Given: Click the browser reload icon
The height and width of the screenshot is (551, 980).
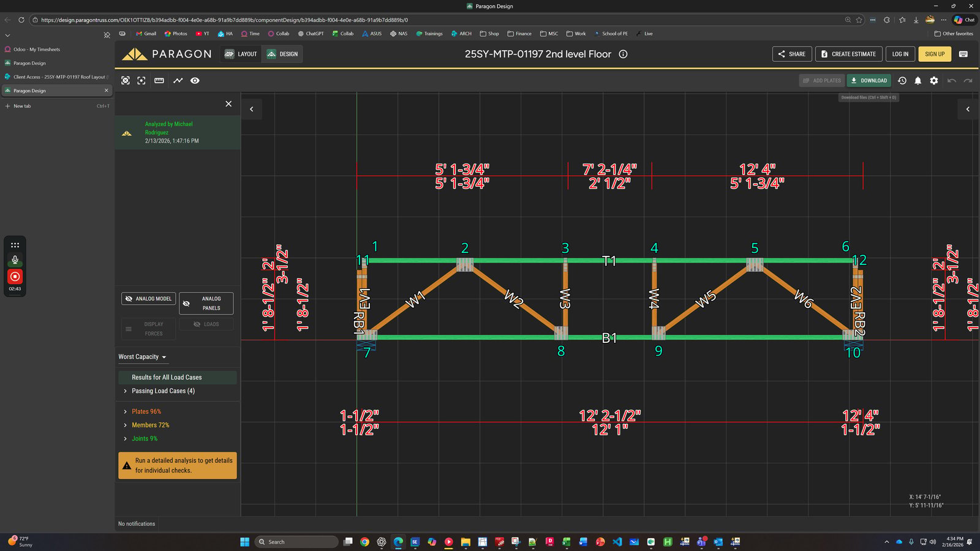Looking at the screenshot, I should point(21,20).
